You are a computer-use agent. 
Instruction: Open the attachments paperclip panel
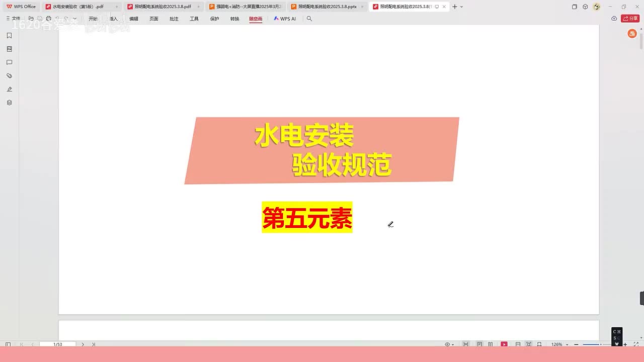coord(9,76)
